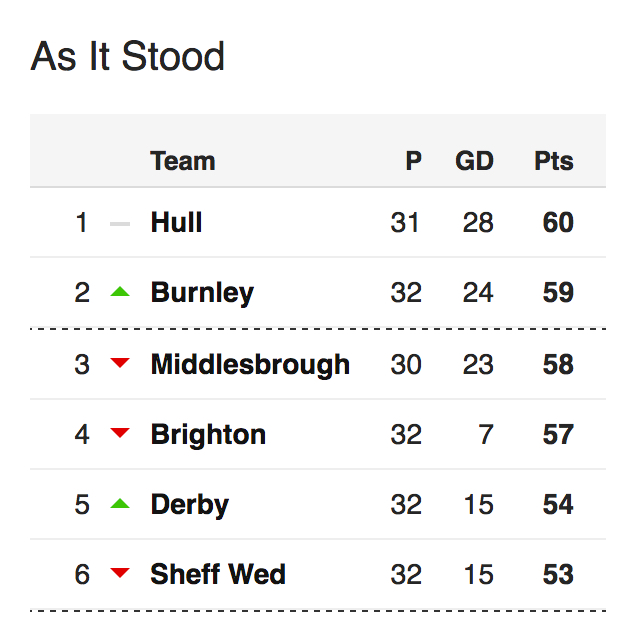Click the Pts column header
Screen dimensions: 626x628
(x=554, y=161)
